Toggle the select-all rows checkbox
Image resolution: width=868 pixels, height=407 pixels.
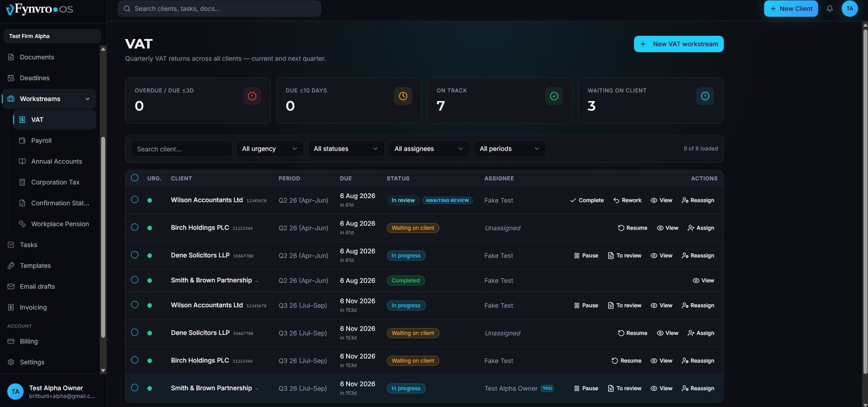pyautogui.click(x=135, y=178)
